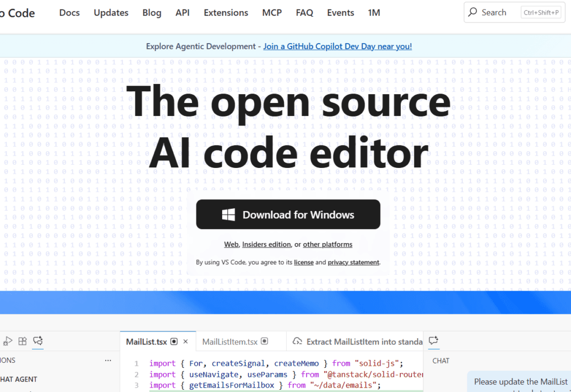The height and width of the screenshot is (392, 571).
Task: Select the Chat icon in the activity bar
Action: (x=38, y=340)
